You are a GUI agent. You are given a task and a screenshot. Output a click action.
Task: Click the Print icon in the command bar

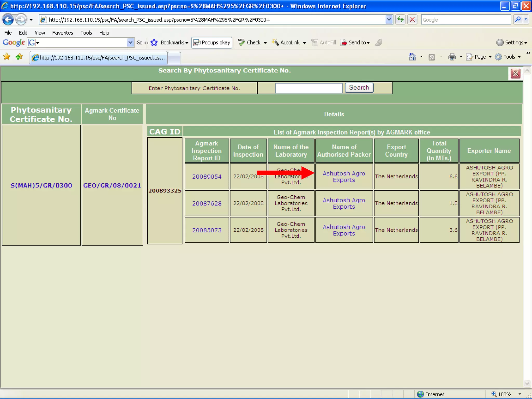(452, 57)
